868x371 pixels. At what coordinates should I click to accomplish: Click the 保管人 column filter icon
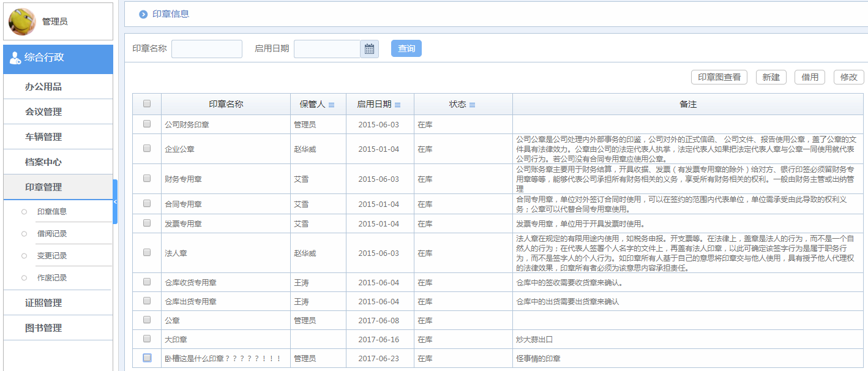tap(332, 105)
